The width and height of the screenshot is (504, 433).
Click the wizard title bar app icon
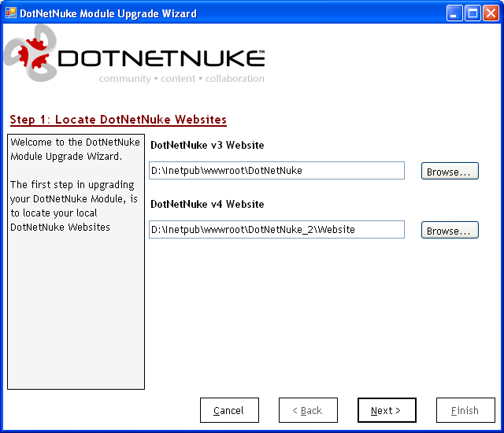[10, 13]
